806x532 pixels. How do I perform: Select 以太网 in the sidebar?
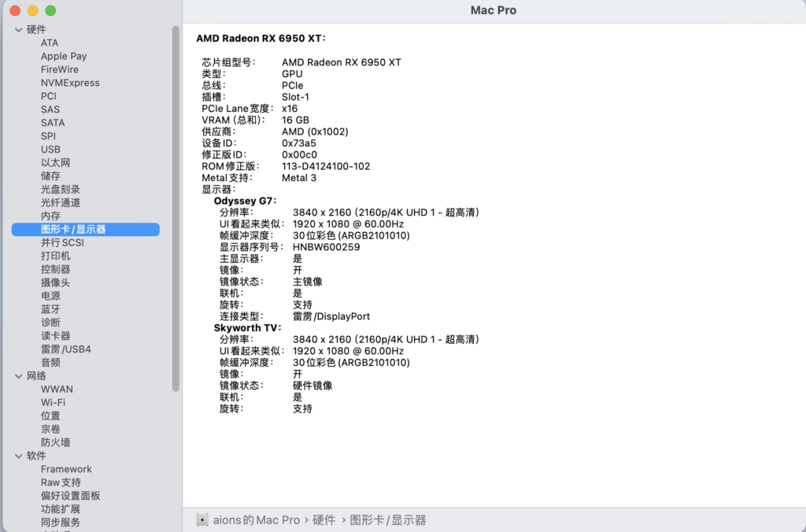coord(56,163)
